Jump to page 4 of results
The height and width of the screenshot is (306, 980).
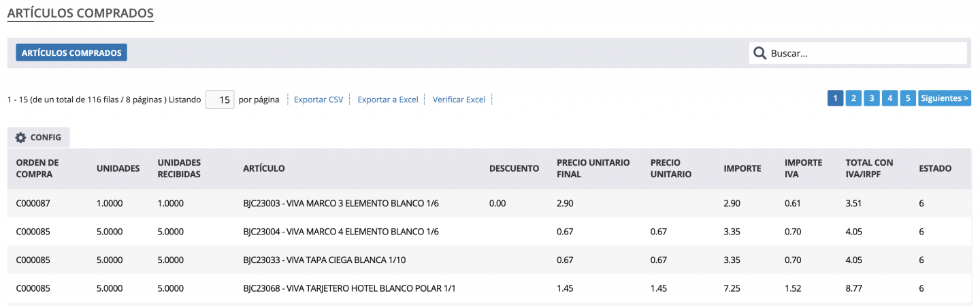889,98
